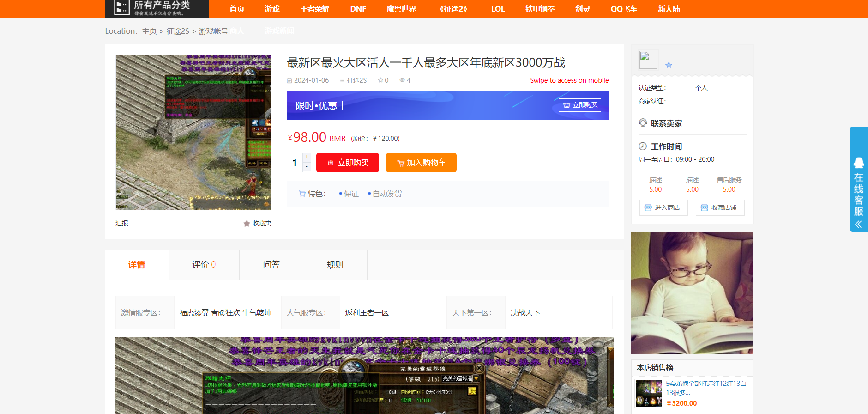
Task: Focus the quantity input field
Action: (x=295, y=163)
